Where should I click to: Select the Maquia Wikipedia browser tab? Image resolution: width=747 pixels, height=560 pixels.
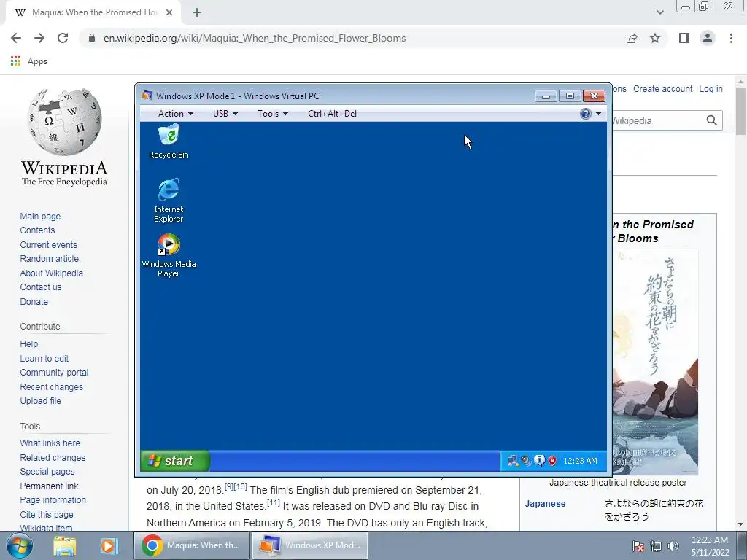93,13
